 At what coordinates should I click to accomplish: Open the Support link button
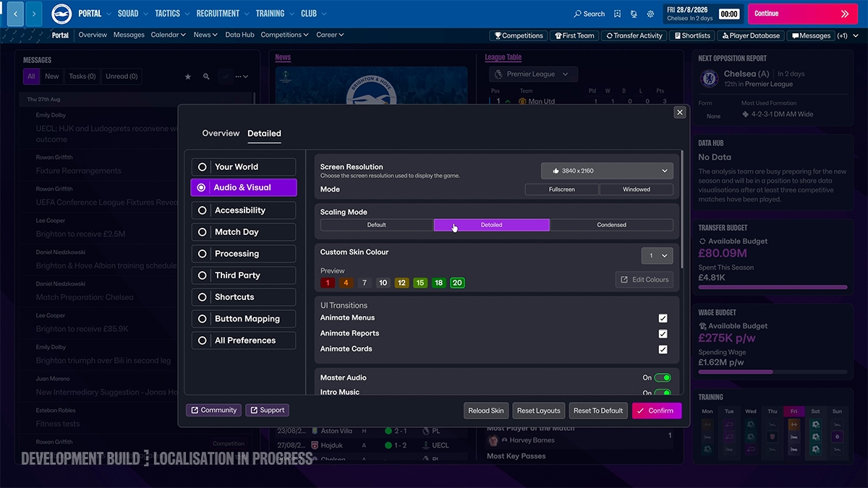click(x=267, y=410)
